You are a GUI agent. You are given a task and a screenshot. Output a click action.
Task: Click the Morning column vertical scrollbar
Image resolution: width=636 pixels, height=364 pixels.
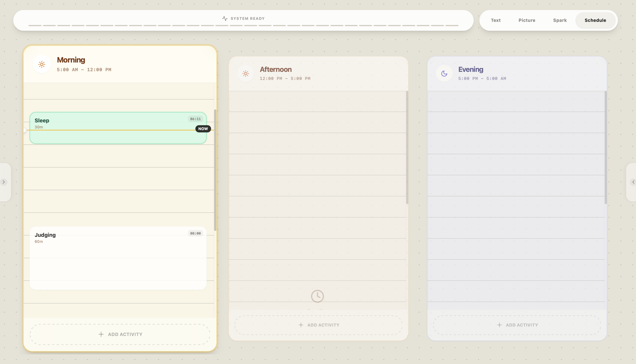click(x=215, y=170)
